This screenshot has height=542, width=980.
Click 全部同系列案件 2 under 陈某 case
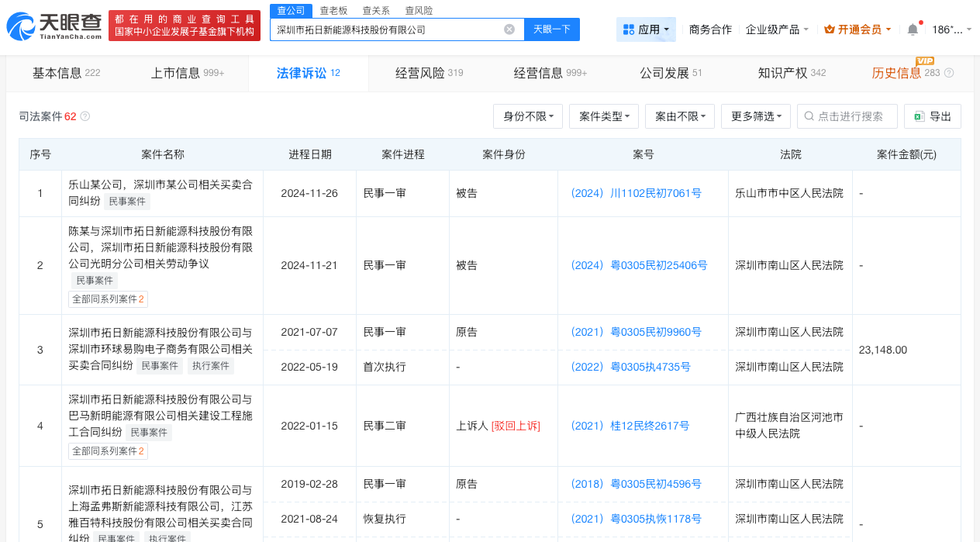coord(108,299)
